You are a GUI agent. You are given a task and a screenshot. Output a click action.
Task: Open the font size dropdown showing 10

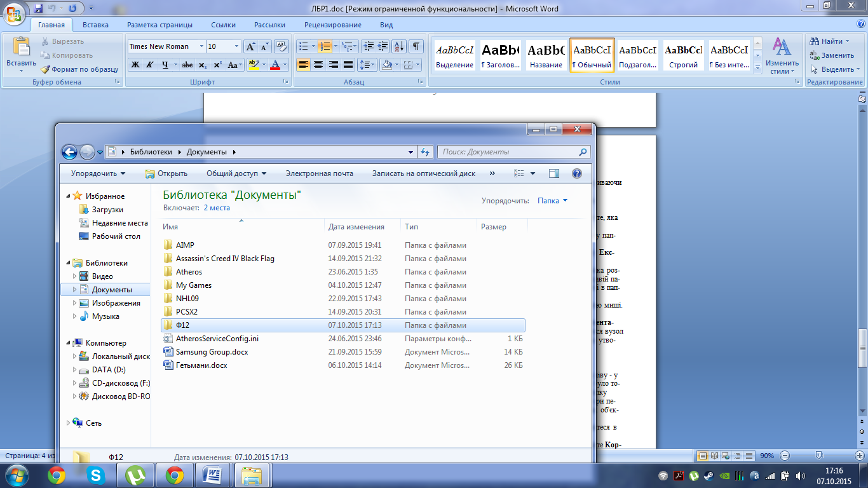237,46
